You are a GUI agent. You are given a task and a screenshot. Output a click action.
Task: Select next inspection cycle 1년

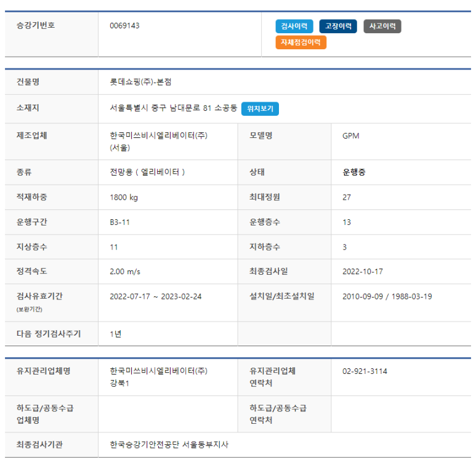tap(115, 334)
